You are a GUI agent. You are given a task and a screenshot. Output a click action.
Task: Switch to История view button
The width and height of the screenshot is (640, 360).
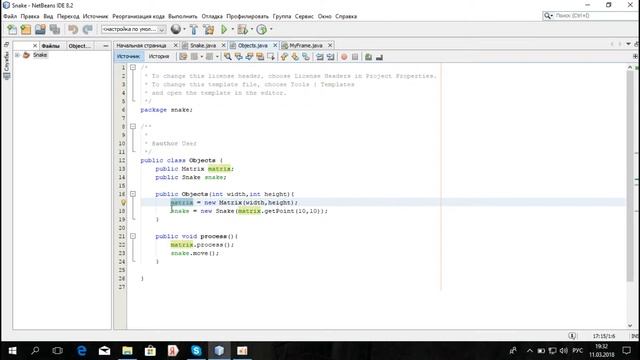tap(159, 56)
